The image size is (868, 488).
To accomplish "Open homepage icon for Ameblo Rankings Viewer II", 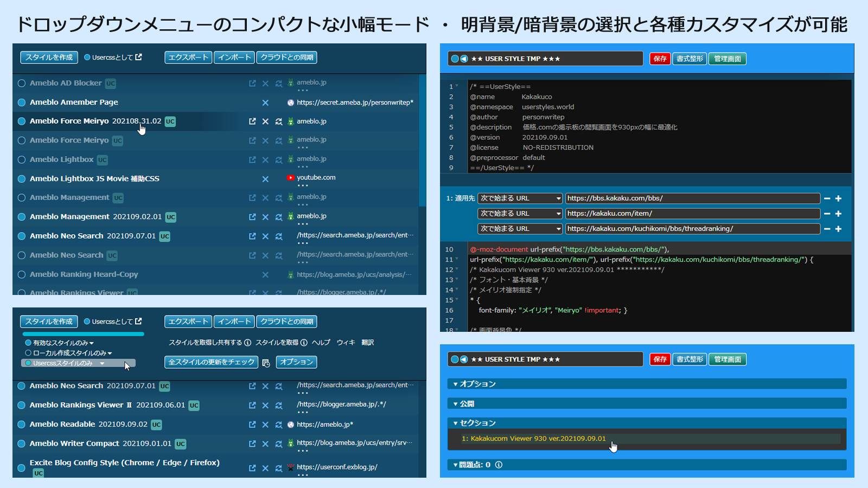I will pos(252,405).
